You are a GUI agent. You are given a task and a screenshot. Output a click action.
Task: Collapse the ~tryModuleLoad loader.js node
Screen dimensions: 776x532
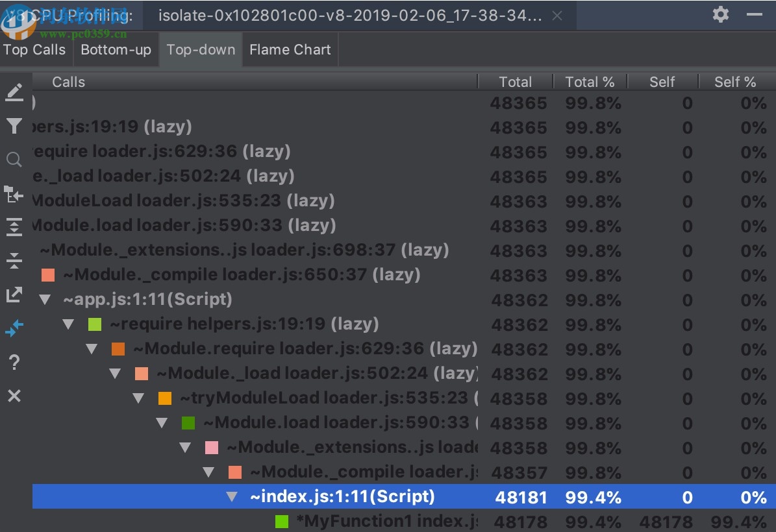[x=138, y=398]
